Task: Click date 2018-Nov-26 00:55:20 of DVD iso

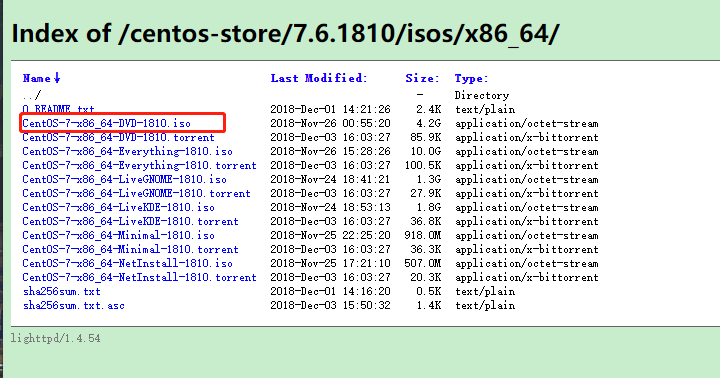Action: point(330,124)
